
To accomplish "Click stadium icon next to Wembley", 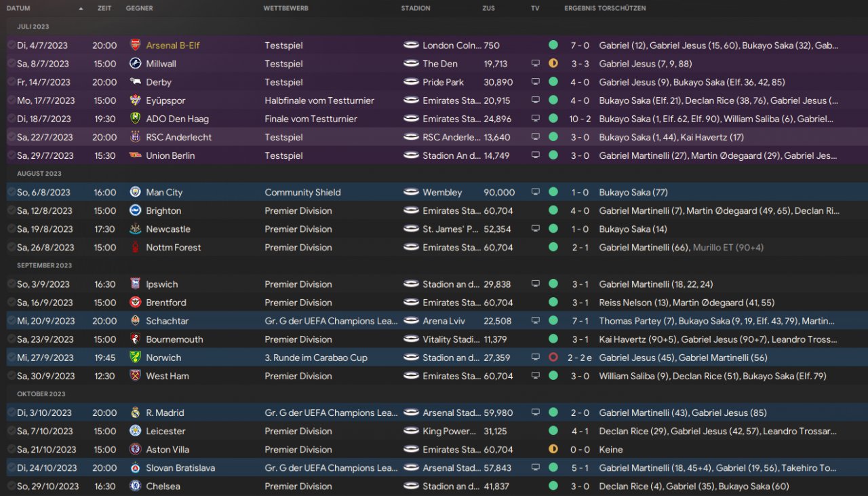I will click(x=411, y=192).
